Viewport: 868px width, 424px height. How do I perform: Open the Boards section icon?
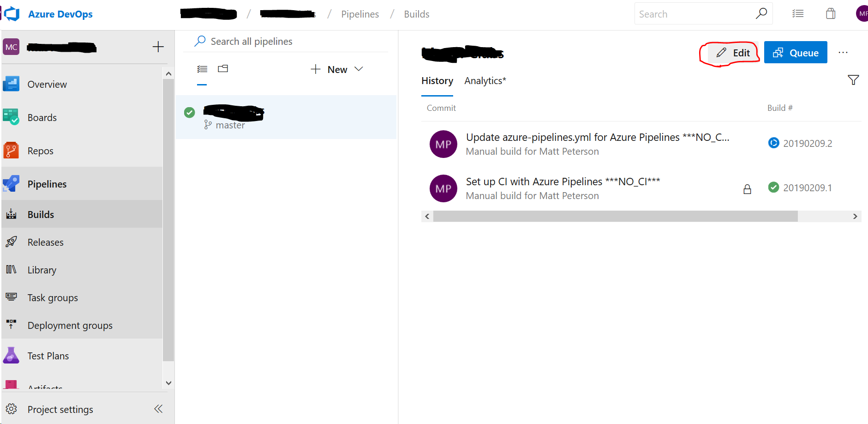11,117
